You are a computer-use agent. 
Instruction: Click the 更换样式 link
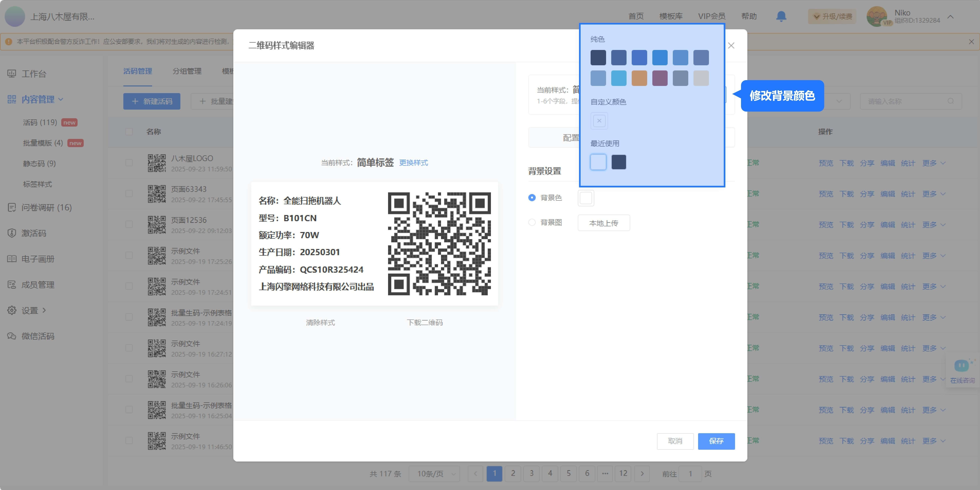point(413,163)
